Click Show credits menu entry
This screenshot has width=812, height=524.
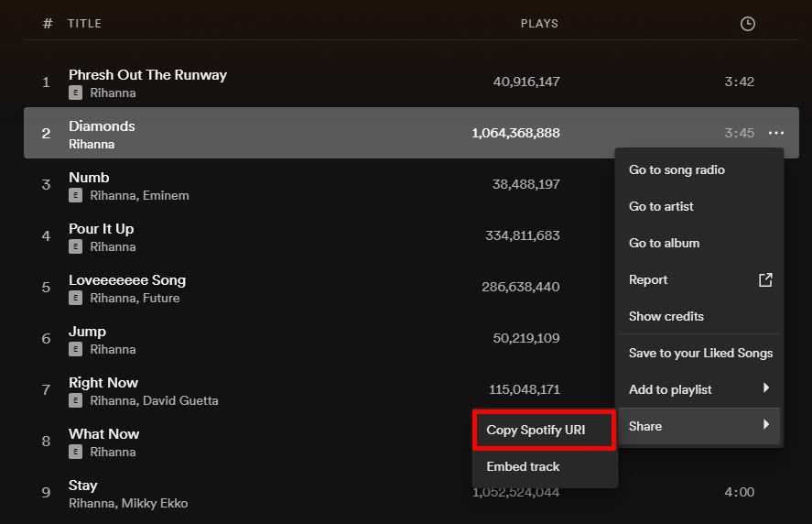point(666,316)
